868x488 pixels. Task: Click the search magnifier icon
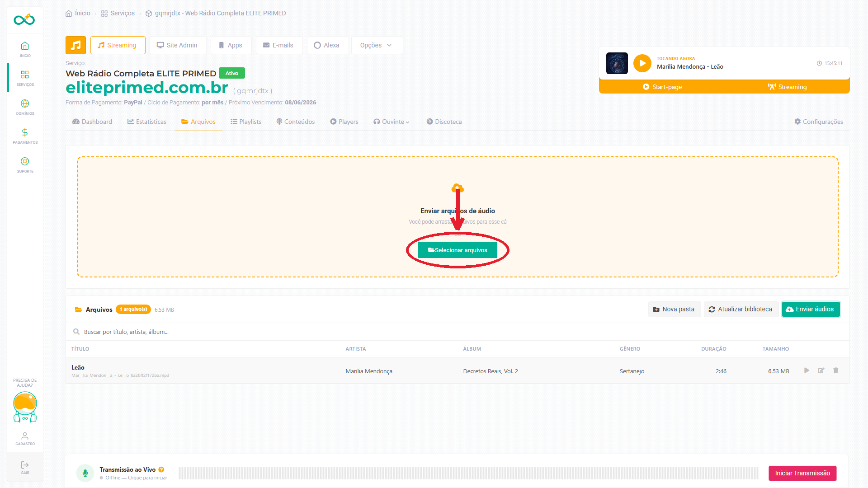click(76, 332)
